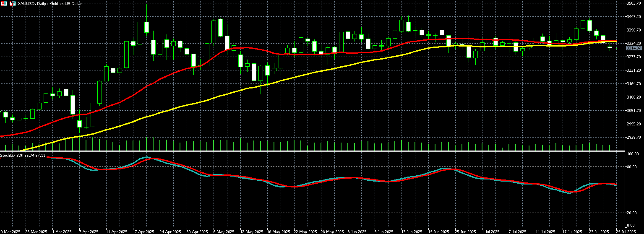Click the current price label 3314.07
Viewport: 644px width, 234px height.
click(x=634, y=48)
